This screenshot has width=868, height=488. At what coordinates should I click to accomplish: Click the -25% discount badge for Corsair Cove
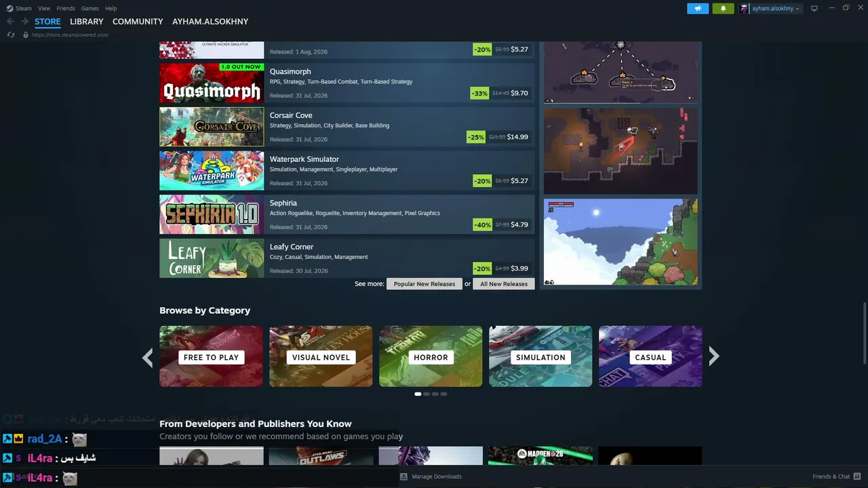(x=476, y=137)
